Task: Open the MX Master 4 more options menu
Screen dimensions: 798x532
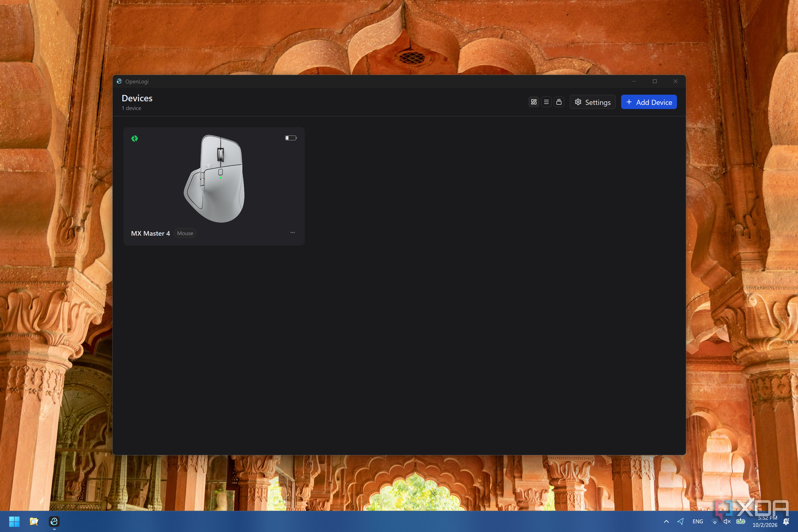Action: click(x=293, y=233)
